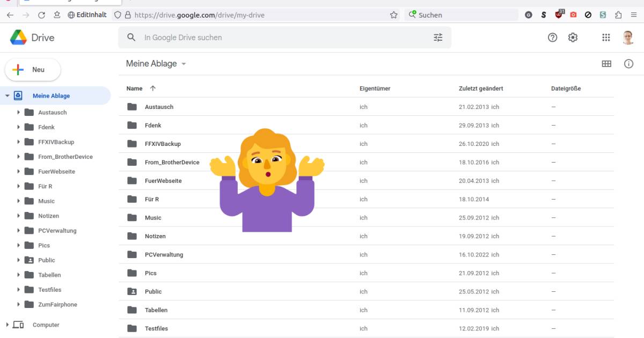Reload the page in the browser
Image resolution: width=644 pixels, height=338 pixels.
[x=41, y=15]
